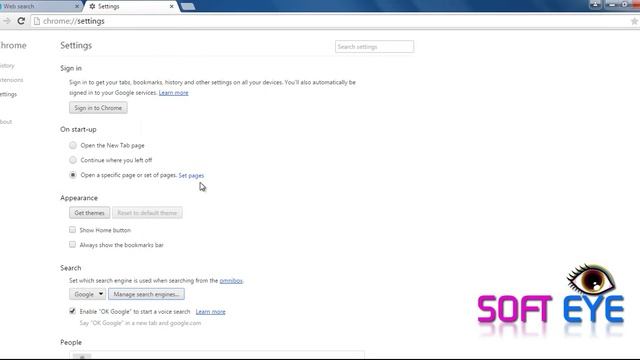
Task: Follow the omnibox link
Action: [231, 280]
